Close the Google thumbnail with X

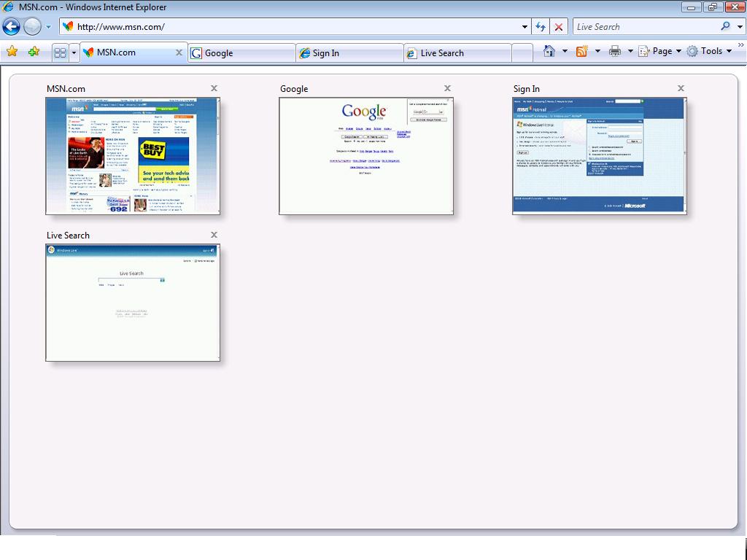click(447, 88)
